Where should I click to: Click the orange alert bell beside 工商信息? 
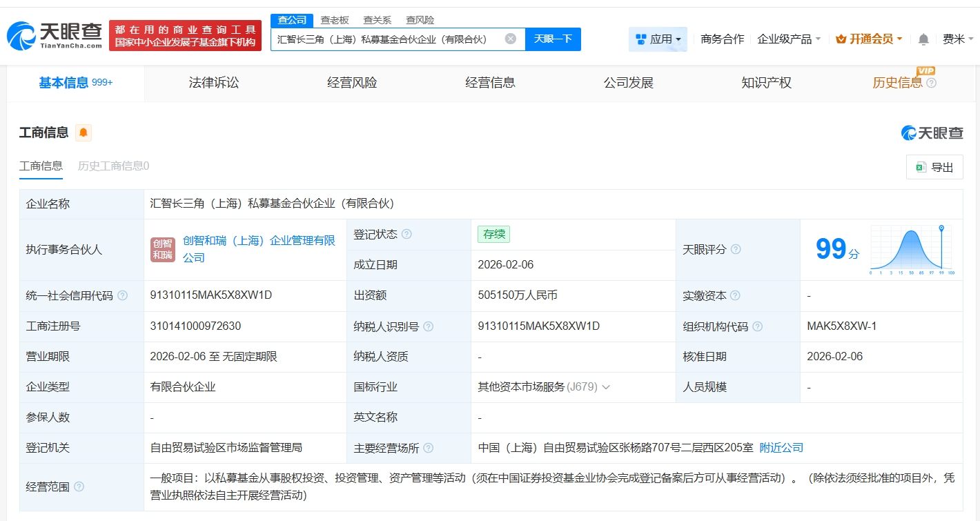(x=84, y=132)
